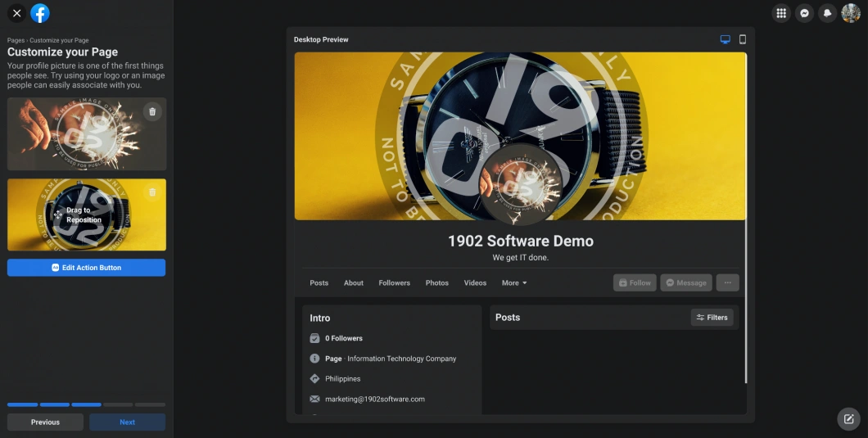Click the cover photo Drag to Reposition thumbnail
The image size is (868, 438).
86,214
